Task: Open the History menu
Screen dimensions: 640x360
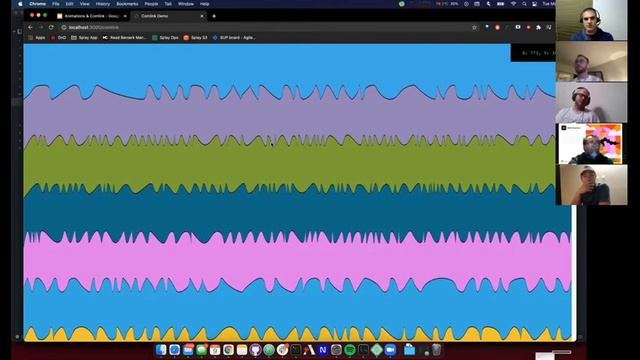Action: click(x=102, y=4)
